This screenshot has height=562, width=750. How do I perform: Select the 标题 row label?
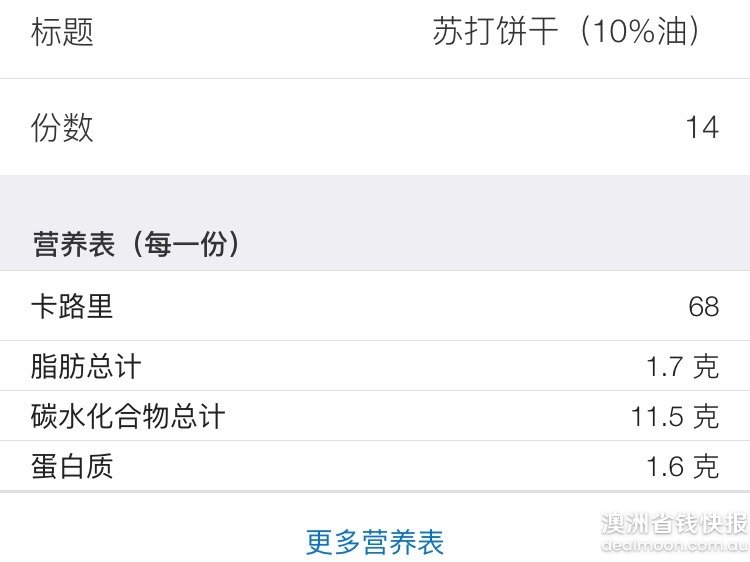click(62, 32)
